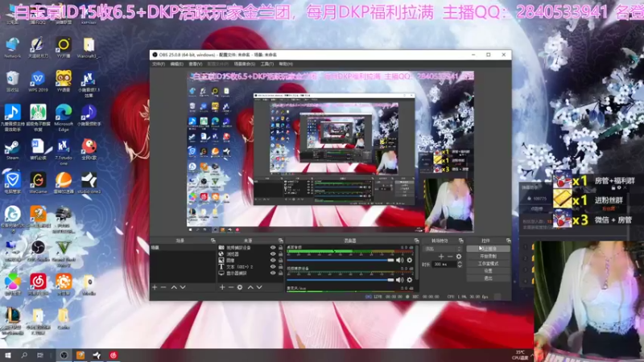
Task: Pop out the audio Mixer dock panel
Action: coord(416,241)
